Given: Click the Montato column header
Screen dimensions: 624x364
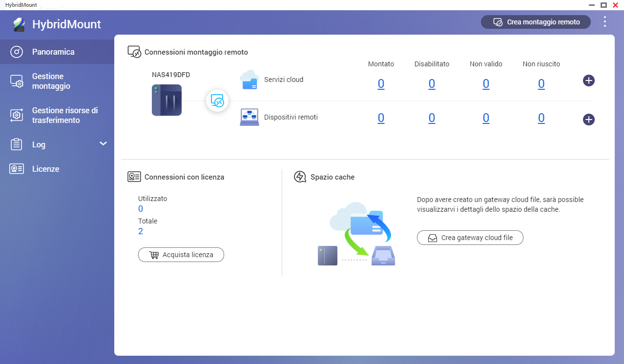Looking at the screenshot, I should point(381,64).
